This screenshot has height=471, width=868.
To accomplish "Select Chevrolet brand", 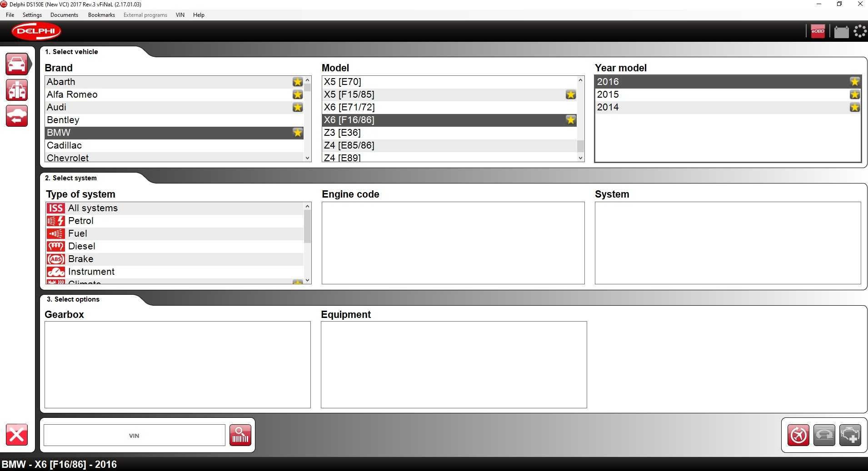I will tap(175, 157).
